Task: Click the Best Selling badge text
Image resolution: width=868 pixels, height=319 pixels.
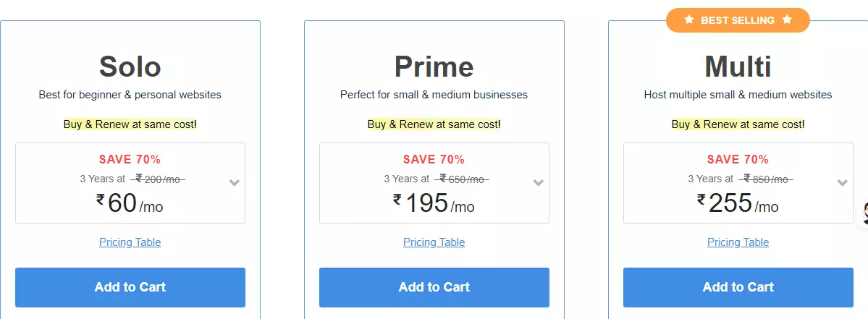Action: 738,20
